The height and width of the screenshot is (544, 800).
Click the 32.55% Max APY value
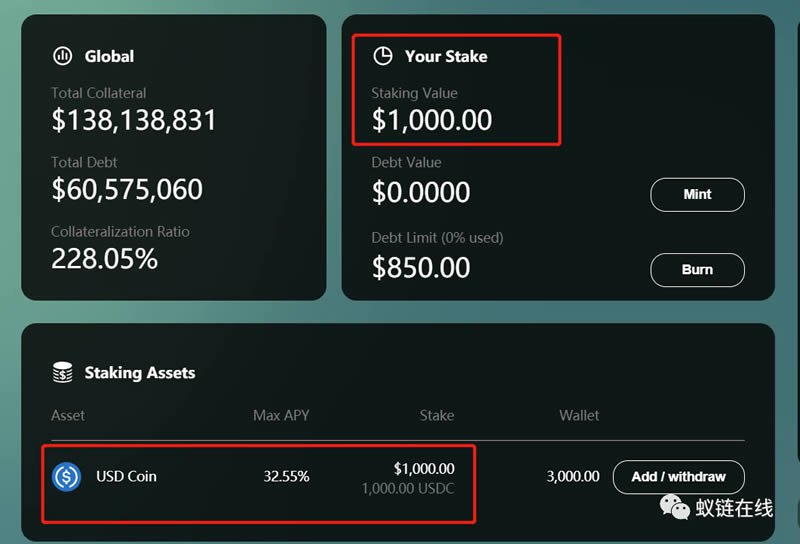coord(286,476)
